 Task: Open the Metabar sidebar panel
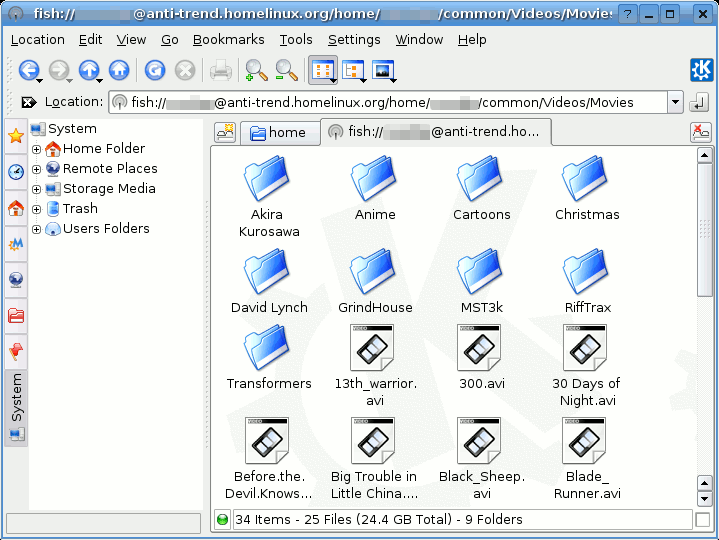coord(16,244)
